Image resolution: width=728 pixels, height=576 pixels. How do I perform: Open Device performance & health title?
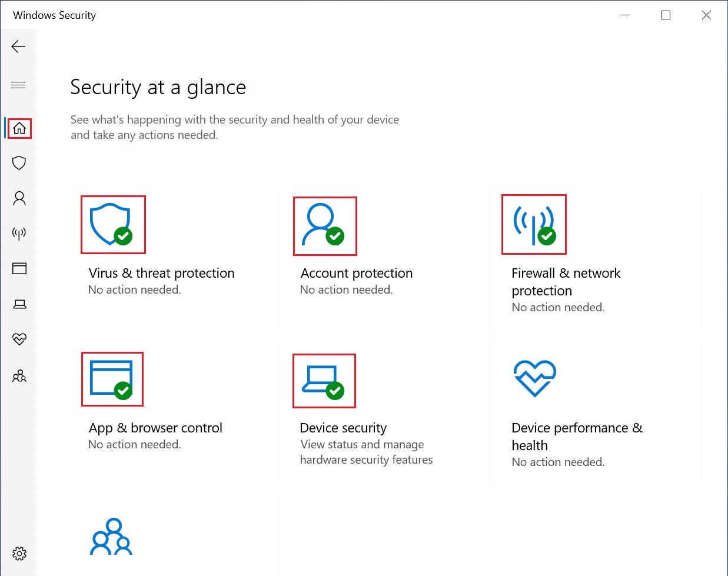click(x=577, y=437)
